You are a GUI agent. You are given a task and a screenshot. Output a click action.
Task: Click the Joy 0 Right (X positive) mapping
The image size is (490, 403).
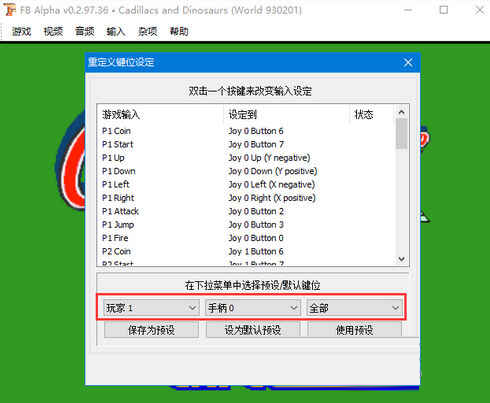pos(272,198)
